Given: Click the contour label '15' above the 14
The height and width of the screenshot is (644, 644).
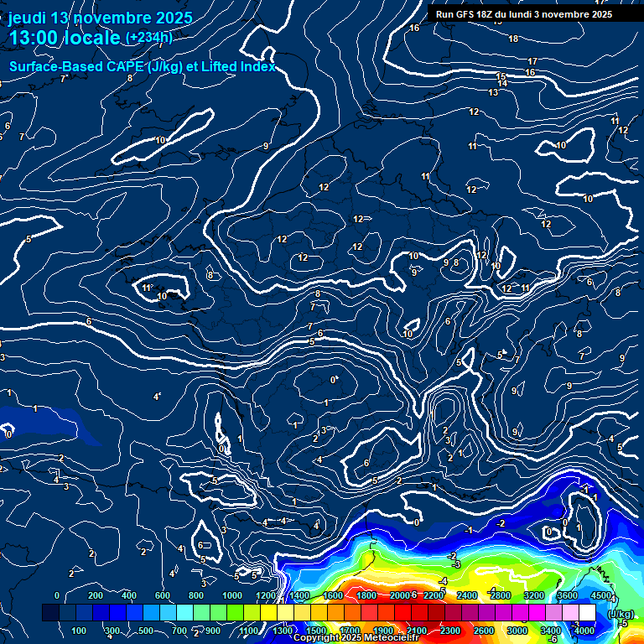Looking at the screenshot, I should (x=501, y=76).
